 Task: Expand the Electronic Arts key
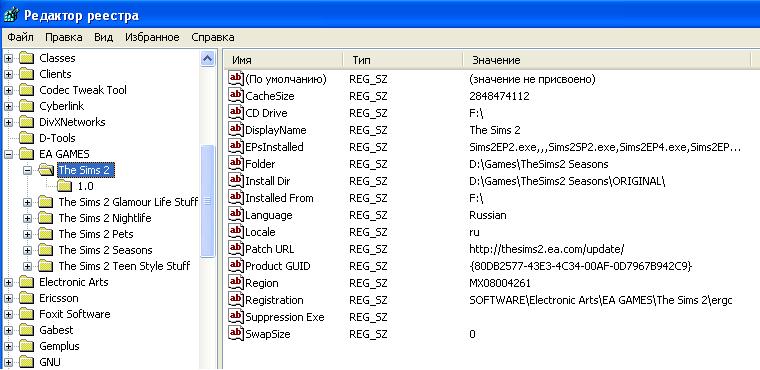8,283
